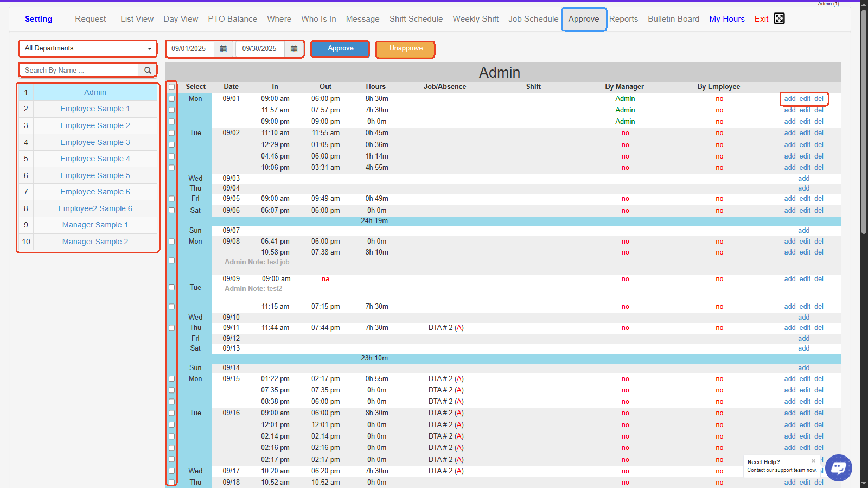Click the search magnifier icon
Viewport: 868px width, 488px height.
148,70
